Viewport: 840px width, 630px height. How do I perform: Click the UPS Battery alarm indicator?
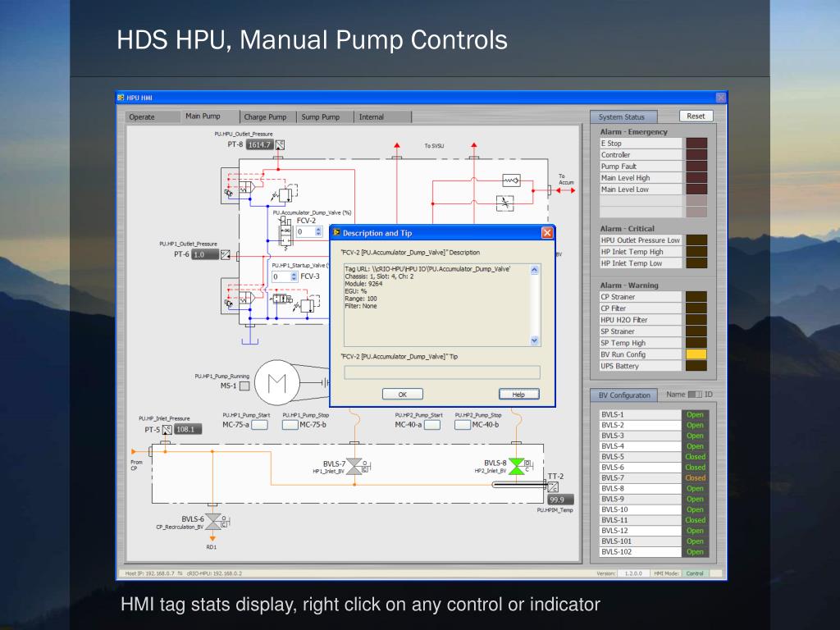coord(696,366)
